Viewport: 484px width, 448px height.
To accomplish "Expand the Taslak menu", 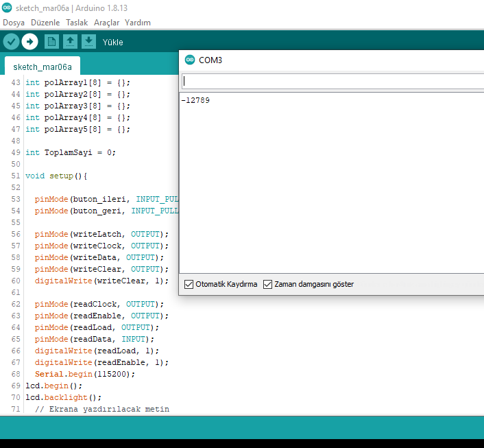I will click(x=77, y=23).
